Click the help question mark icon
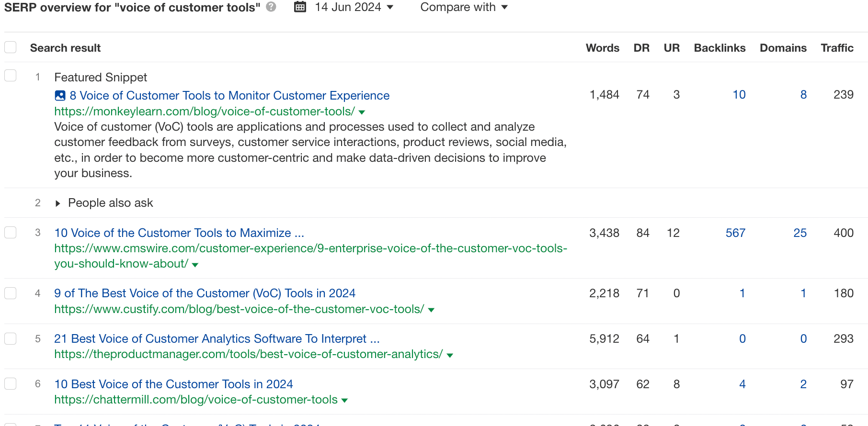The image size is (868, 426). (x=271, y=7)
